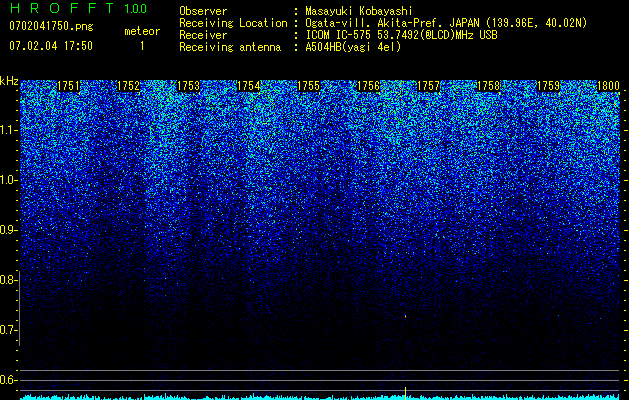
Task: Click the 0.7 frequency axis label
Action: click(7, 330)
